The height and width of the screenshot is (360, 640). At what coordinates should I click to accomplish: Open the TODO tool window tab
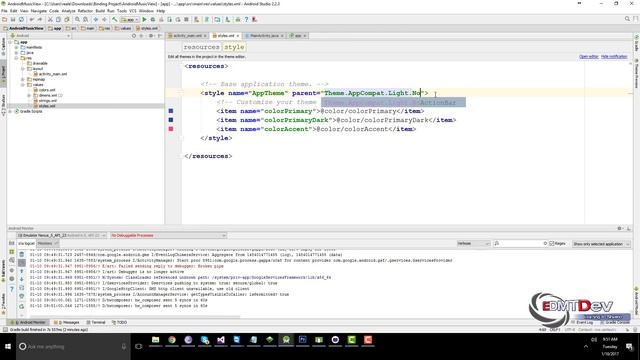(120, 322)
